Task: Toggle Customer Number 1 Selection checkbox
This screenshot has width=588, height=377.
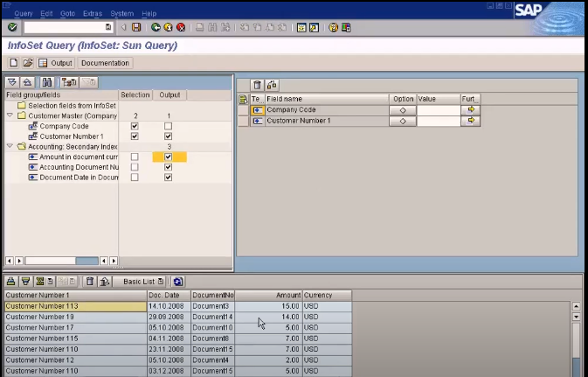Action: click(135, 136)
